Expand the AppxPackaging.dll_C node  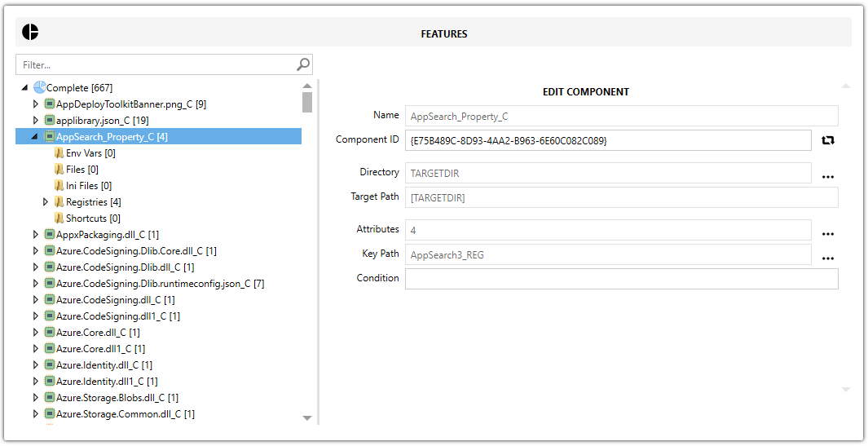35,234
